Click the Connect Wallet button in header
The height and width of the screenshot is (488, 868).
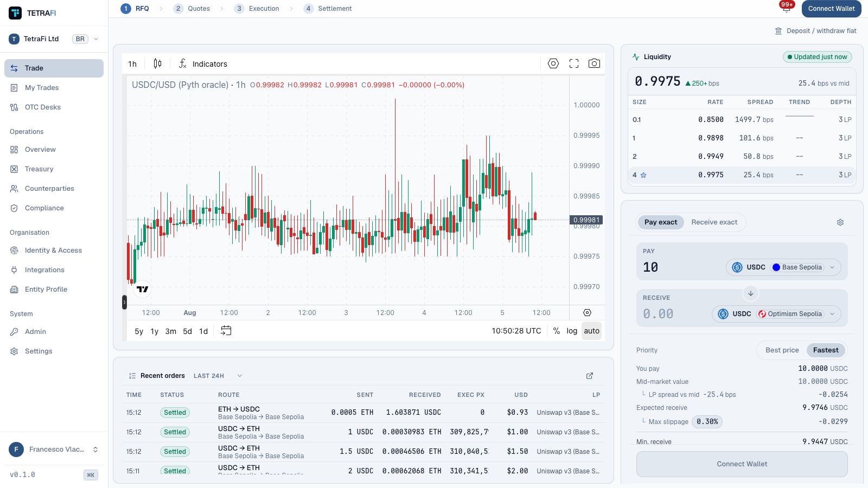tap(831, 9)
